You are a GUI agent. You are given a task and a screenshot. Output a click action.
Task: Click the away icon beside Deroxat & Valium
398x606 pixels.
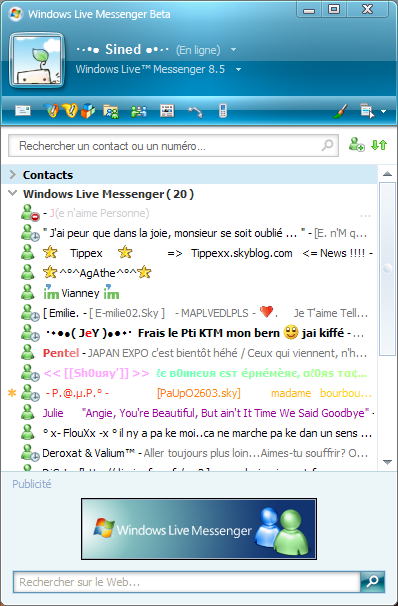click(x=30, y=453)
